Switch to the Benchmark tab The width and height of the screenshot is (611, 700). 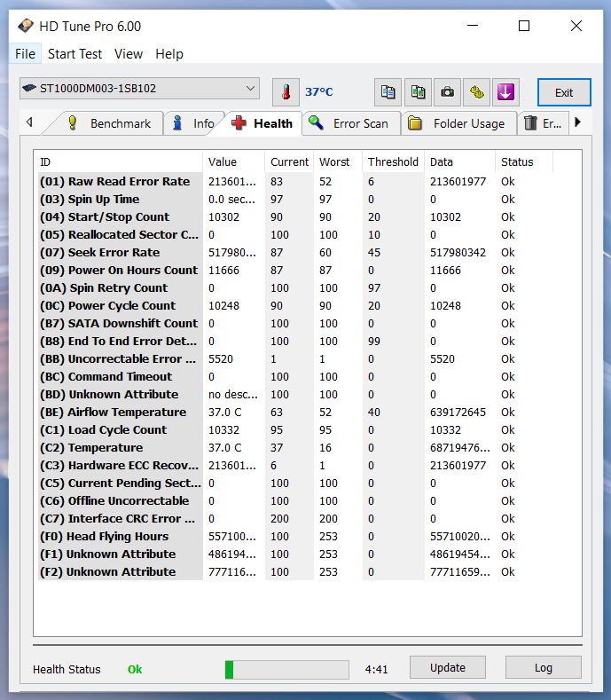[110, 123]
